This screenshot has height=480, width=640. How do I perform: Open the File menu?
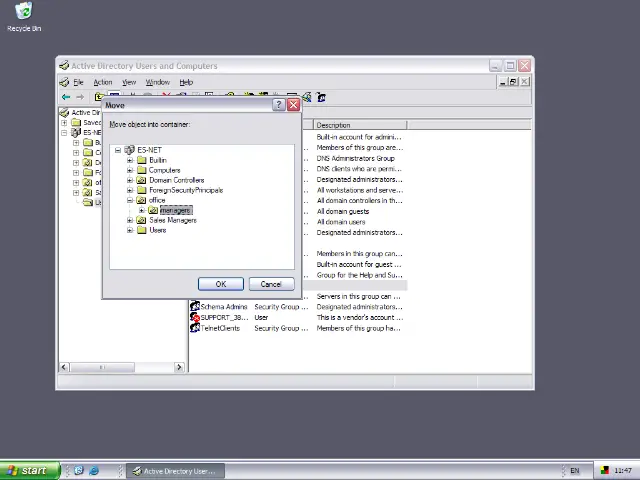[x=78, y=82]
